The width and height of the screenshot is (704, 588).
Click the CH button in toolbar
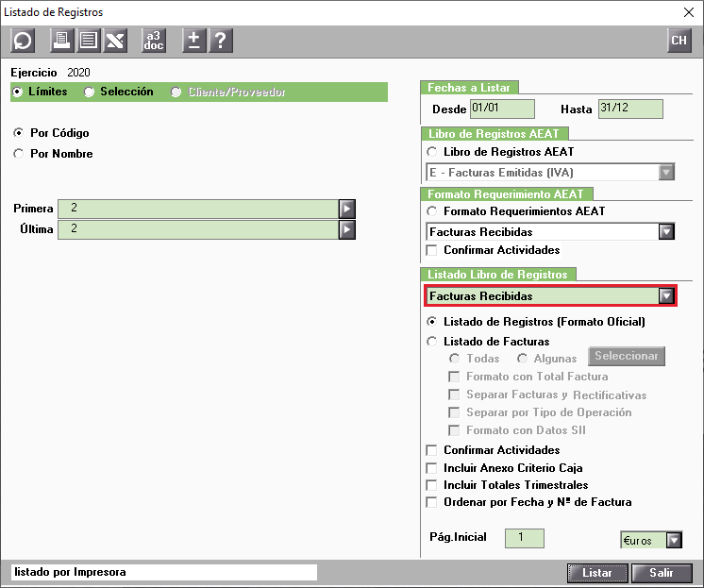(679, 41)
